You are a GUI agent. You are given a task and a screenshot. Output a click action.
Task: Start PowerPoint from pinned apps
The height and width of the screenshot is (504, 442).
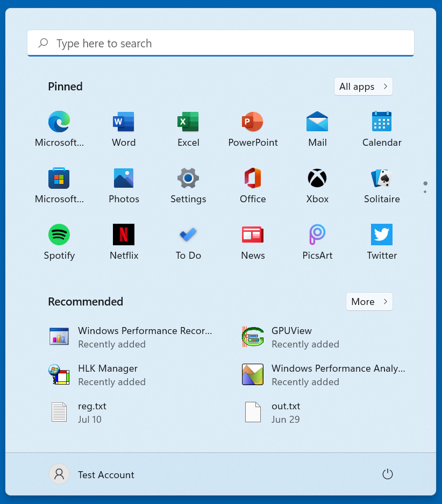click(253, 129)
